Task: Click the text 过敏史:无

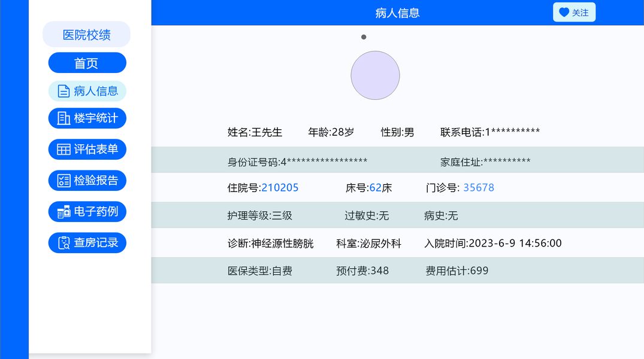Action: coord(367,215)
